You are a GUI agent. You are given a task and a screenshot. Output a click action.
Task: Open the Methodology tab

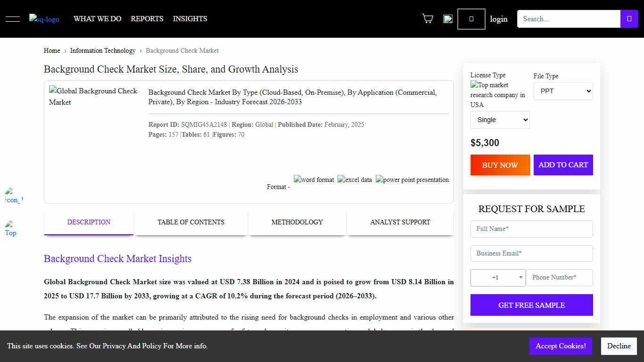click(297, 222)
